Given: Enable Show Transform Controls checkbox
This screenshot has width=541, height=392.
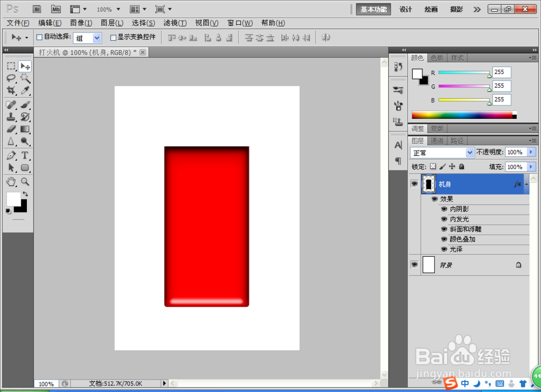Looking at the screenshot, I should coord(113,37).
